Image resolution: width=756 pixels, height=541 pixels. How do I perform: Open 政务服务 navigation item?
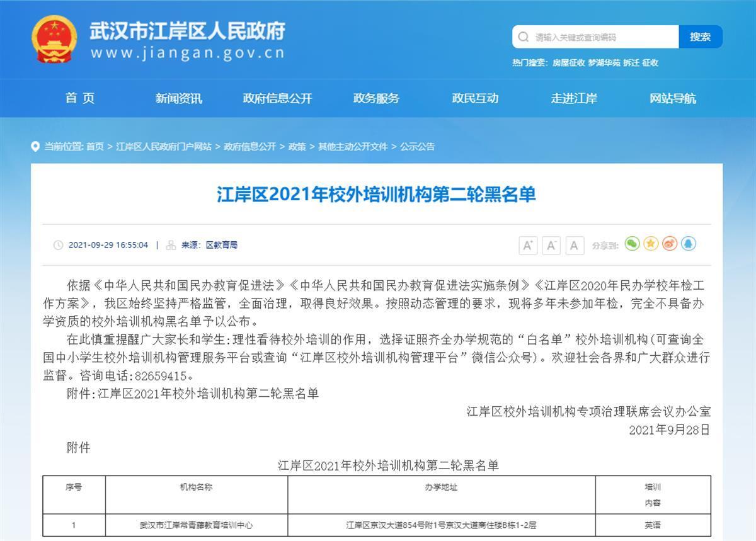click(x=376, y=98)
